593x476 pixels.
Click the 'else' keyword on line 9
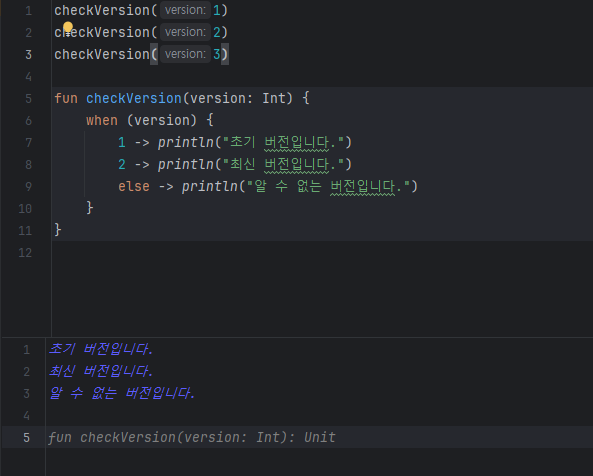tap(134, 186)
